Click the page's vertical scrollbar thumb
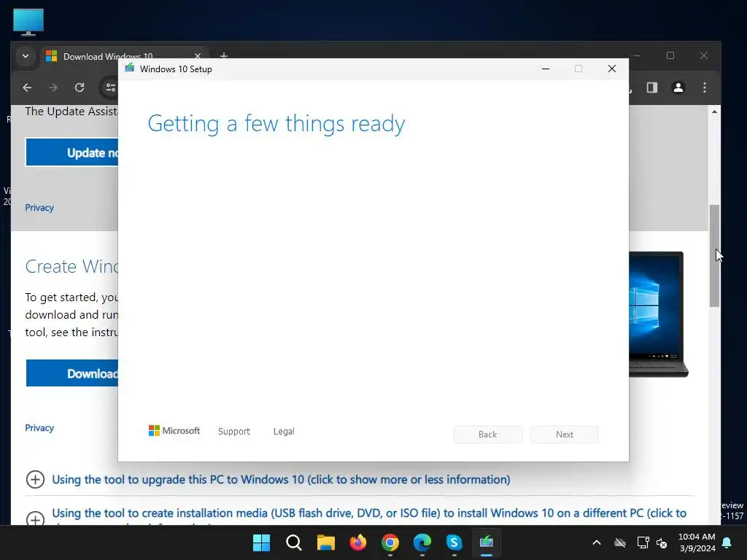747x560 pixels. (x=714, y=256)
